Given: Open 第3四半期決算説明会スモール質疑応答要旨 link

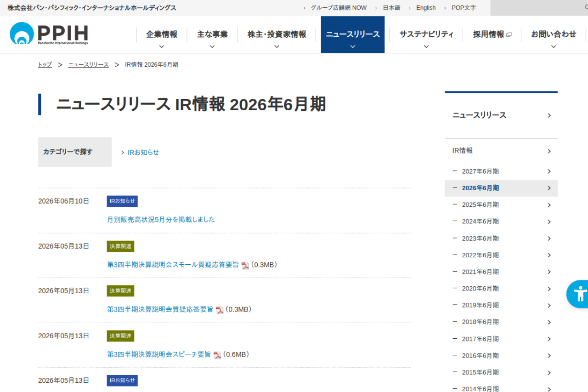Looking at the screenshot, I should [x=173, y=265].
